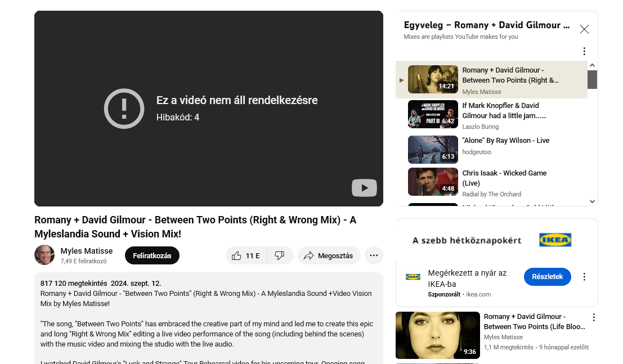
Task: Click the YouTube logo in the video player
Action: 364,188
